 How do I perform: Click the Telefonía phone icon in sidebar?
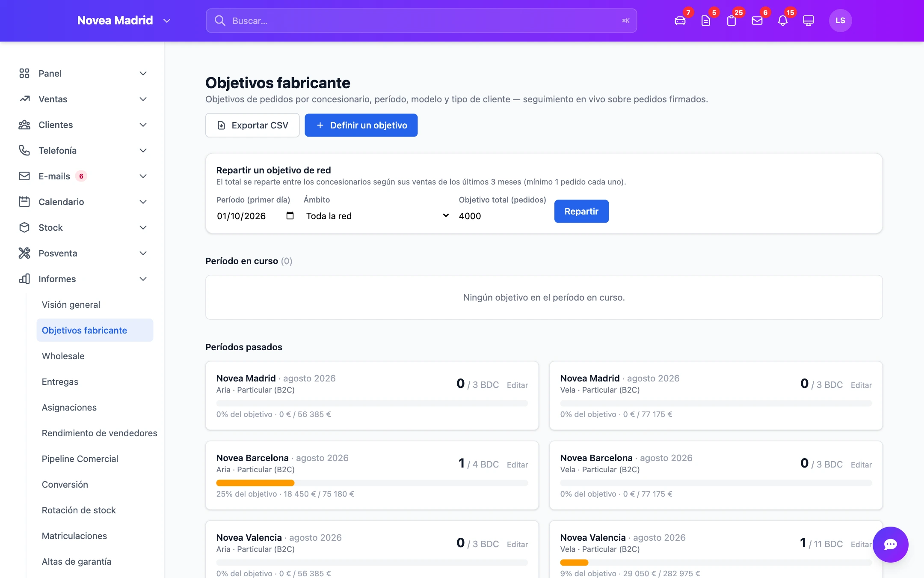[x=24, y=150]
